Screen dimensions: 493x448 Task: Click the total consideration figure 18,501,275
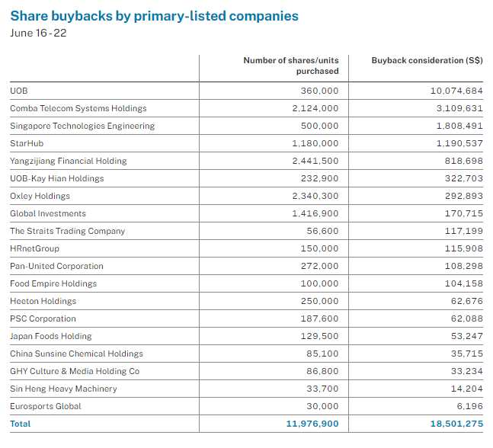456,424
